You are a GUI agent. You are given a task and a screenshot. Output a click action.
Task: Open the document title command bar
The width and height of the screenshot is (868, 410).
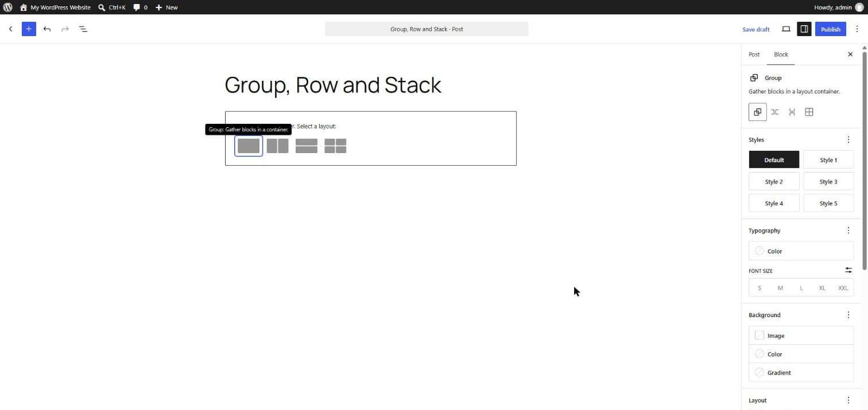(427, 29)
